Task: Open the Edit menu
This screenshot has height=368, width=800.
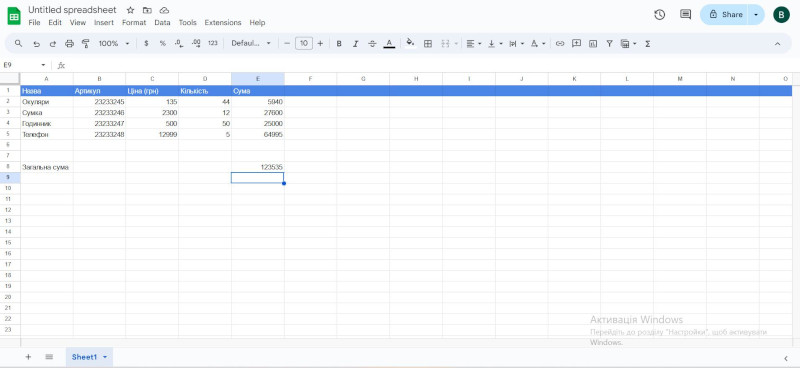Action: 55,23
